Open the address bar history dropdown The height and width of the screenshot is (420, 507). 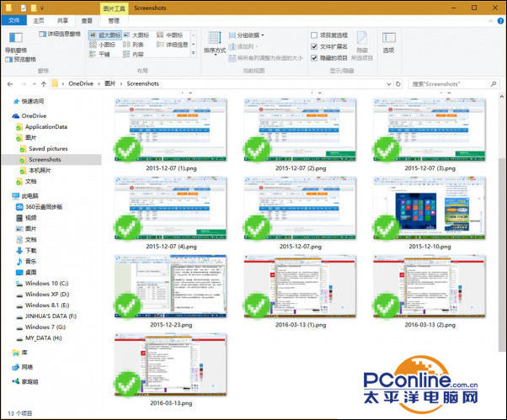[389, 84]
